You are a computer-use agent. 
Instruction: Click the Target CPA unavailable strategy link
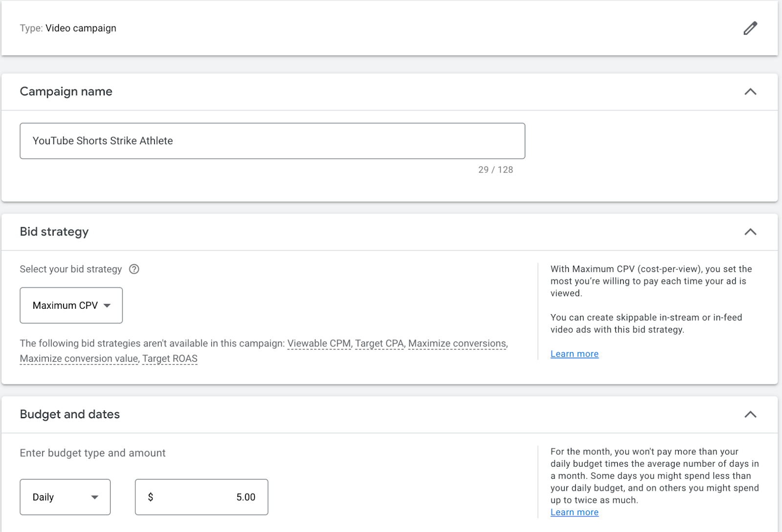(x=379, y=343)
